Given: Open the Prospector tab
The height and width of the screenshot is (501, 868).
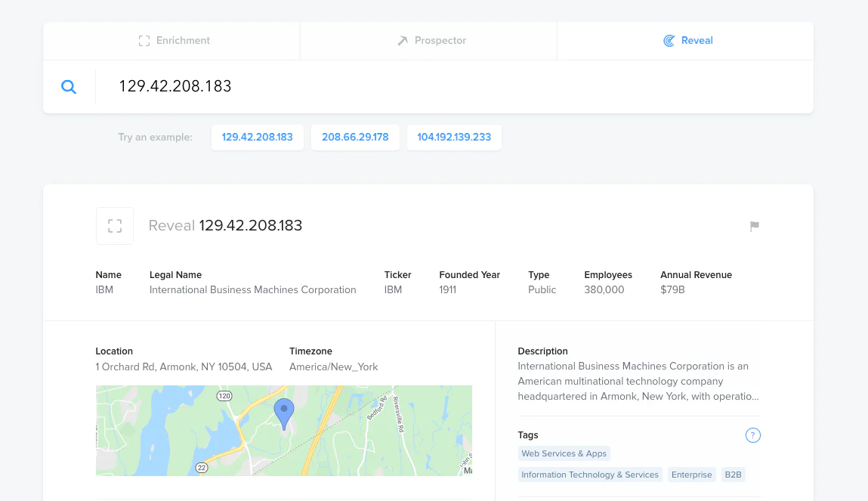Looking at the screenshot, I should tap(428, 41).
